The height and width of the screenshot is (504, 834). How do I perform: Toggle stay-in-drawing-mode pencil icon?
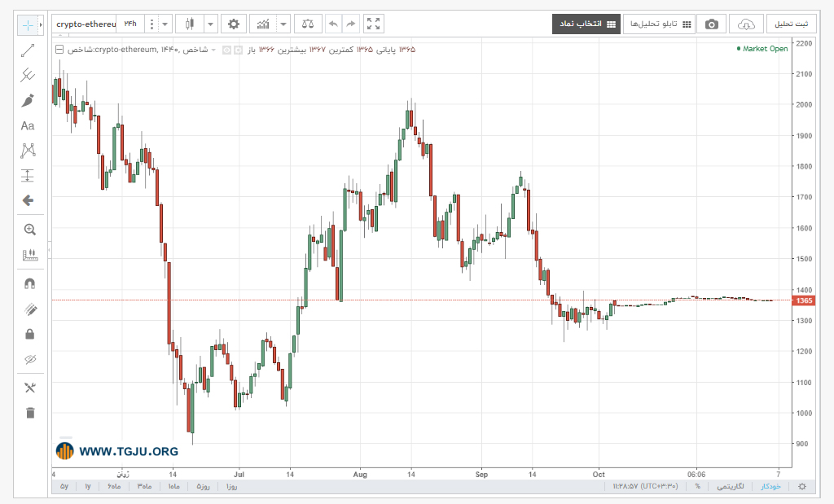click(30, 309)
